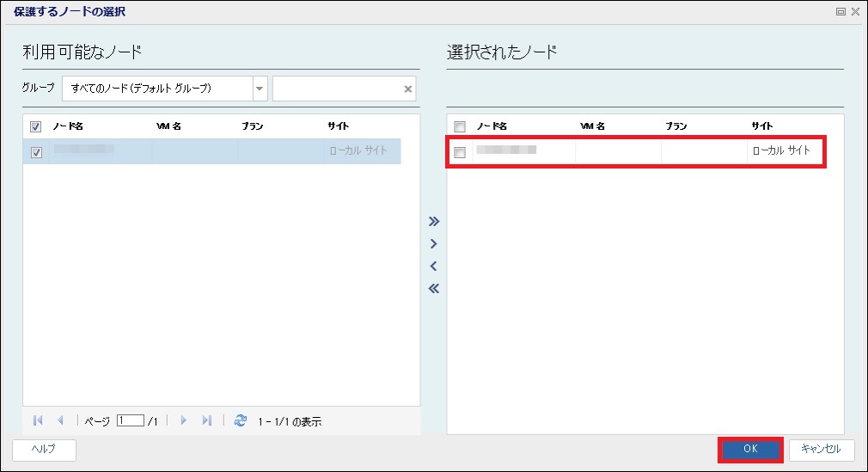Click OK to confirm node selection
Viewport: 868px width, 472px height.
[x=750, y=450]
